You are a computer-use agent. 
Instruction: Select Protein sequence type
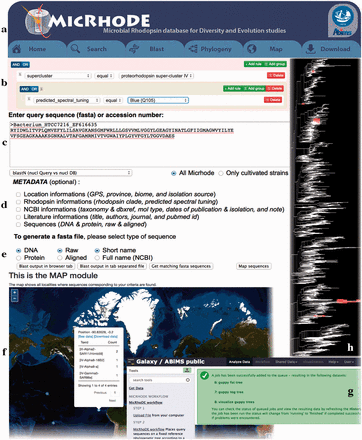pos(19,258)
